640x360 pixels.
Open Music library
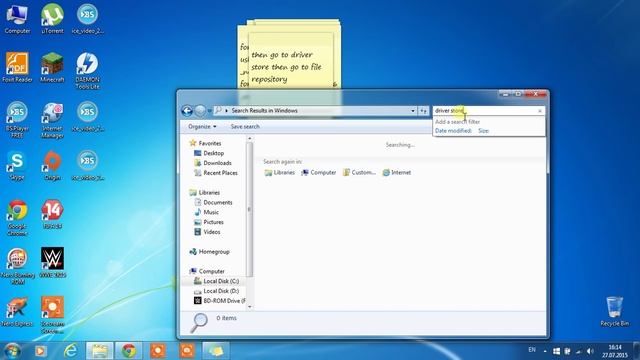point(207,212)
